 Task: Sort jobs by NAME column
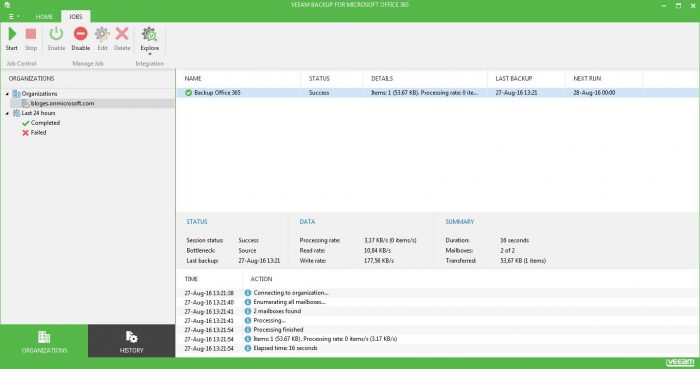coord(193,79)
